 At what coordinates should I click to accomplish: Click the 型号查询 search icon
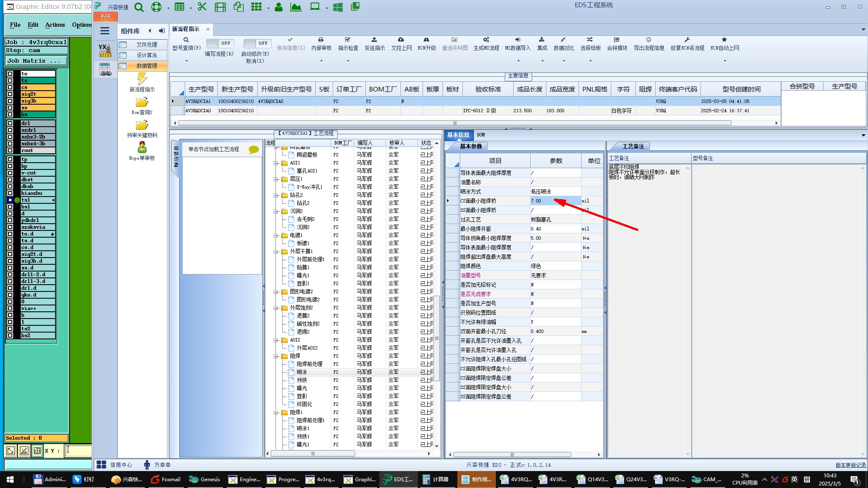point(186,40)
